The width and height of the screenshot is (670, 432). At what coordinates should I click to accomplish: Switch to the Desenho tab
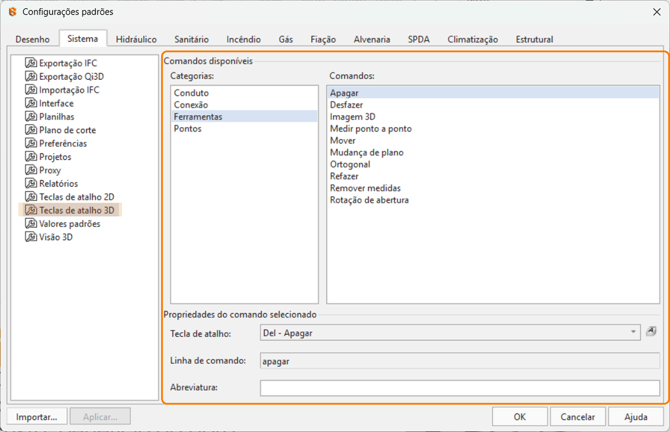point(32,39)
